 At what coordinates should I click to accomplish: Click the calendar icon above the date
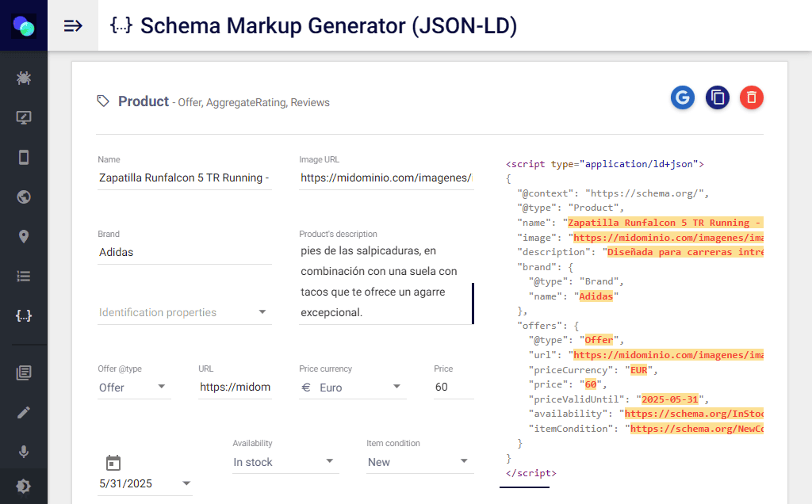point(113,463)
